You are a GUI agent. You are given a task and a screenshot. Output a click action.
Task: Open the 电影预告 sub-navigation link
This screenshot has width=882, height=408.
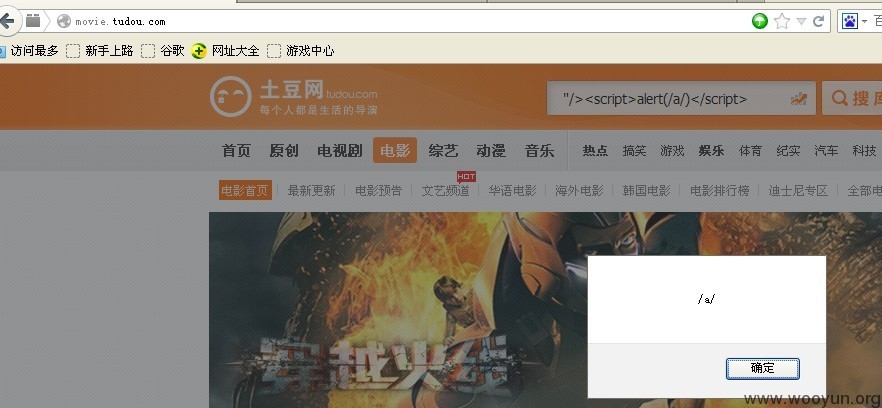pos(379,191)
